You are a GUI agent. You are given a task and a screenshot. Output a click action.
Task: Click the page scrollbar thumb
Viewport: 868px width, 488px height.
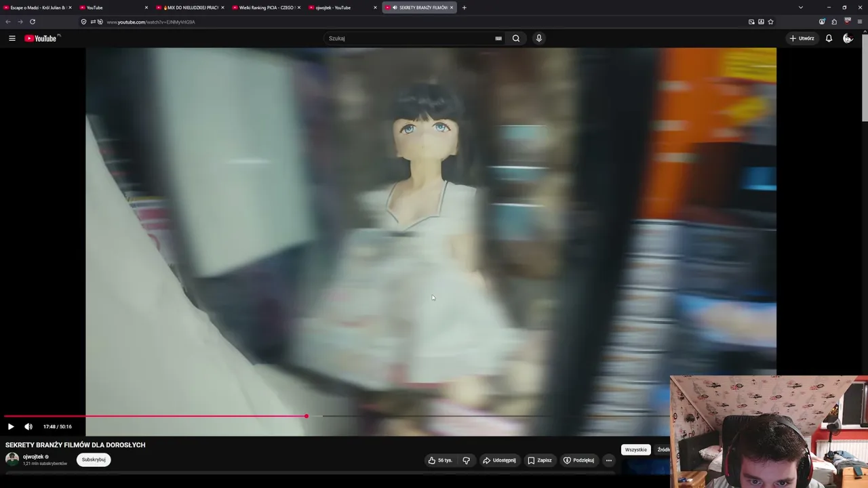click(x=865, y=78)
